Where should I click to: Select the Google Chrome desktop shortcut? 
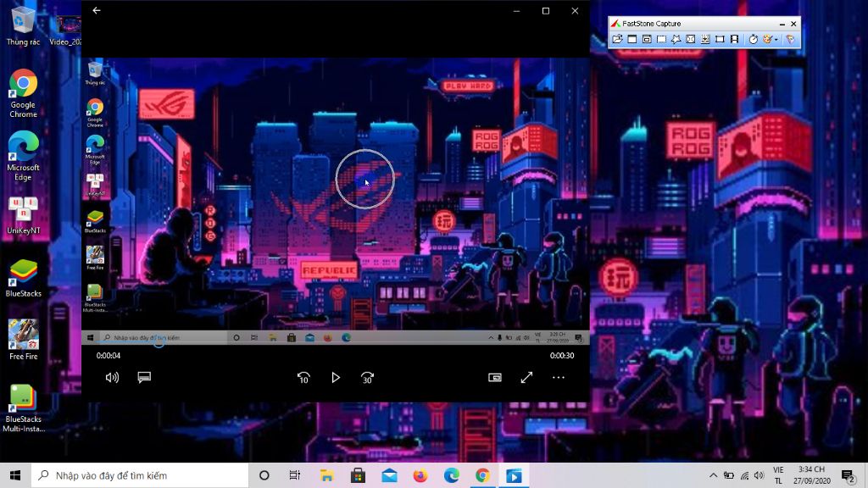pos(23,93)
